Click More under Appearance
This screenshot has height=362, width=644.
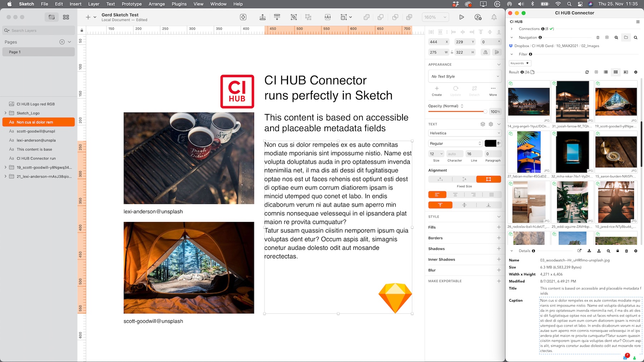[x=493, y=91]
